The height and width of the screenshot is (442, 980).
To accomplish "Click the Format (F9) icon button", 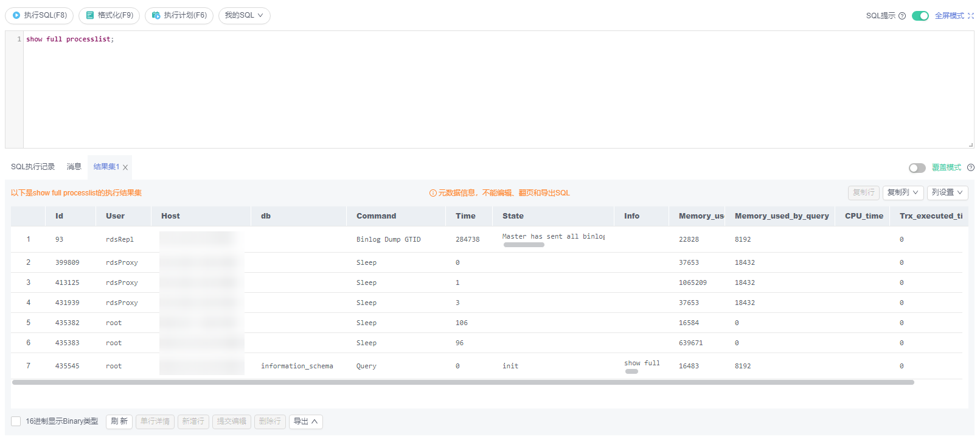I will click(90, 15).
